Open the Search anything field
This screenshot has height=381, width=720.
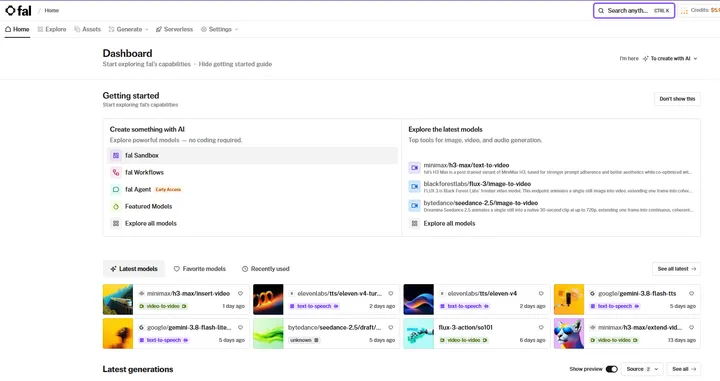tap(634, 11)
